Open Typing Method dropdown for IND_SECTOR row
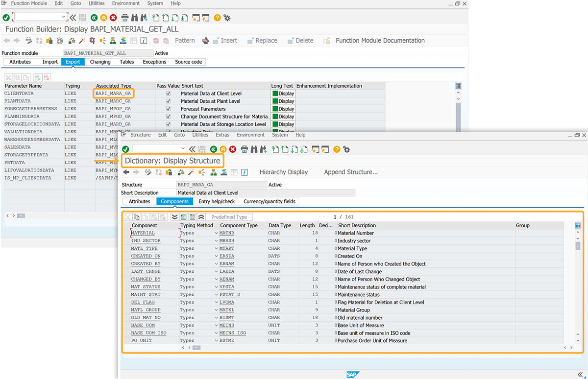The width and height of the screenshot is (588, 379). (x=216, y=241)
